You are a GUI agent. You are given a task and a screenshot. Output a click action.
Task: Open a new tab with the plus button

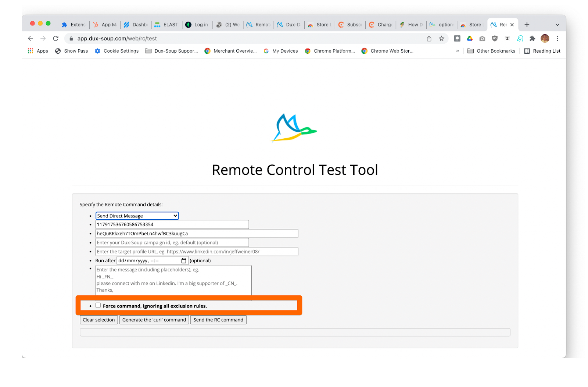click(x=527, y=25)
